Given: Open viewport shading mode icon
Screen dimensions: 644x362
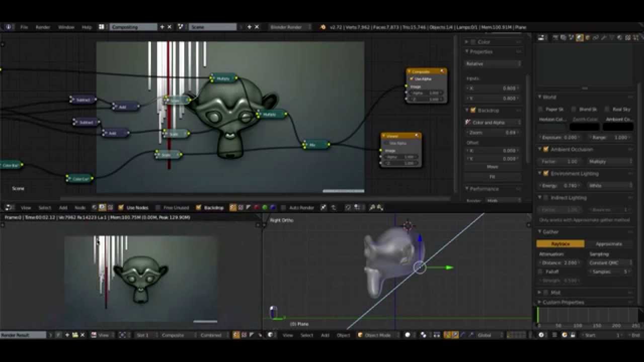Looking at the screenshot, I should point(408,335).
